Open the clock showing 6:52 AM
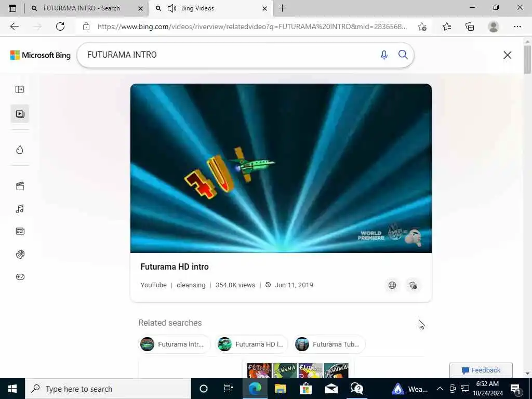This screenshot has height=399, width=532. [x=487, y=389]
